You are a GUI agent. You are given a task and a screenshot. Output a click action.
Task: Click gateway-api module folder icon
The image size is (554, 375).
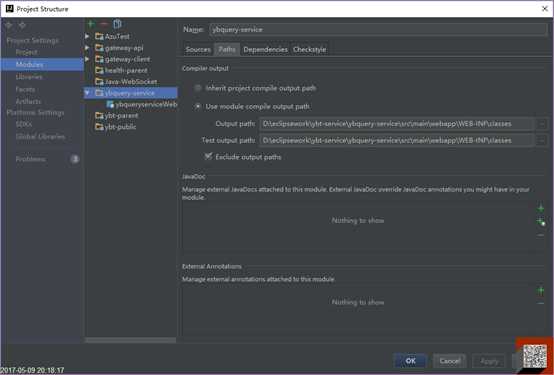tap(99, 48)
